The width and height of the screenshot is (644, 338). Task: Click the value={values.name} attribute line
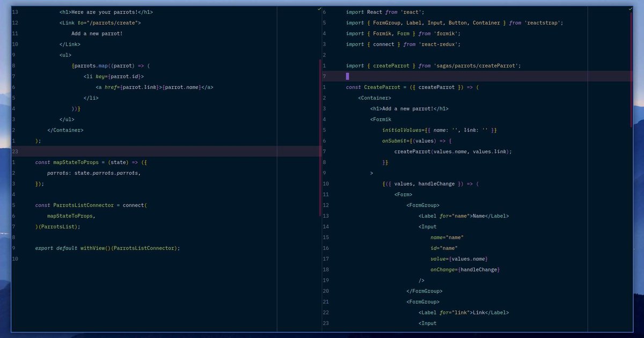[459, 259]
